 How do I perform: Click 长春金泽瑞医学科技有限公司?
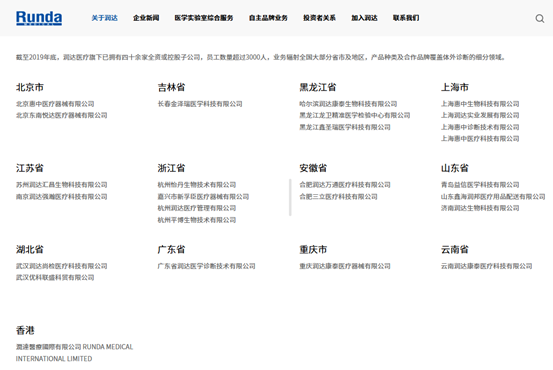pyautogui.click(x=200, y=104)
